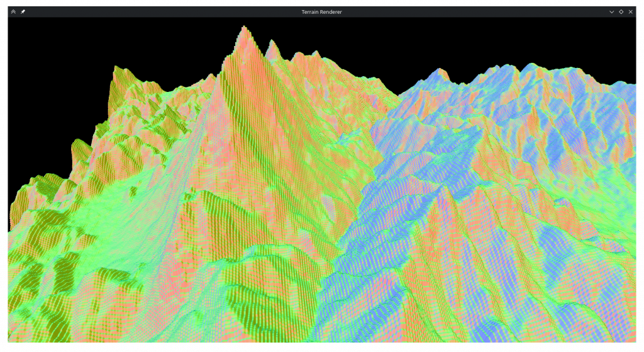Click the empty title bar left of the title
The image size is (644, 352).
(x=157, y=11)
